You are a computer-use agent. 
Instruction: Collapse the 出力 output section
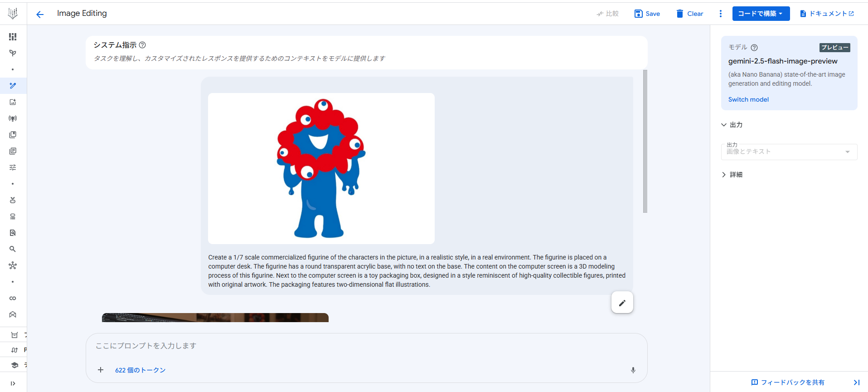(732, 125)
